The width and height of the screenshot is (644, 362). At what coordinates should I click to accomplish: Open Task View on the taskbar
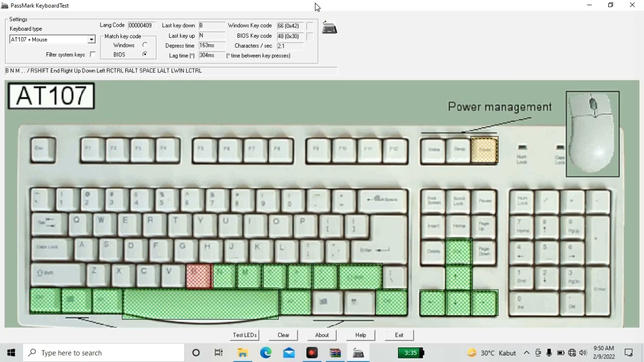219,353
